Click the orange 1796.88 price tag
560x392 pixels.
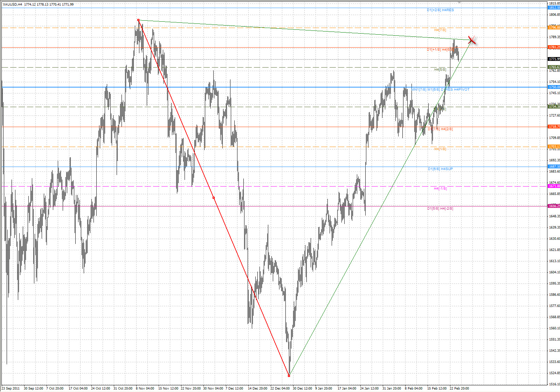554,27
